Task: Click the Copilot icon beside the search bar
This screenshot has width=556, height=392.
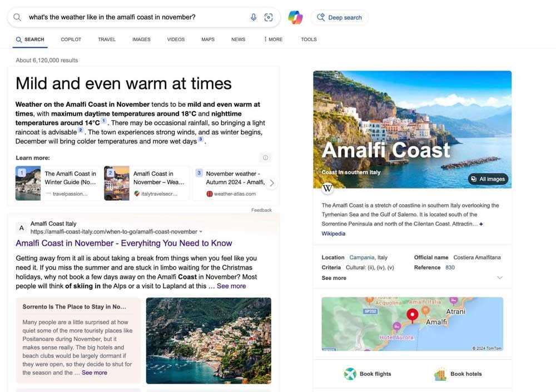Action: point(295,17)
